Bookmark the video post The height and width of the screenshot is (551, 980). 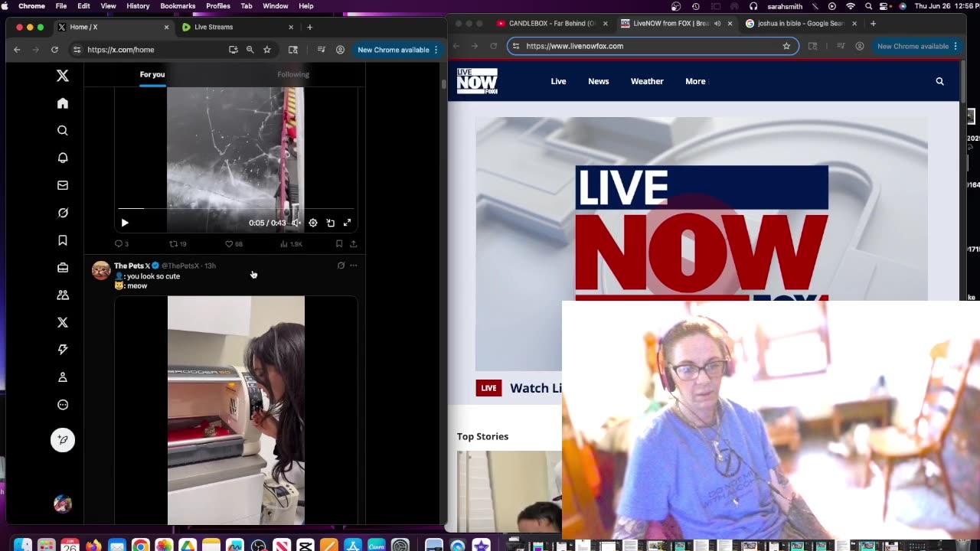339,244
